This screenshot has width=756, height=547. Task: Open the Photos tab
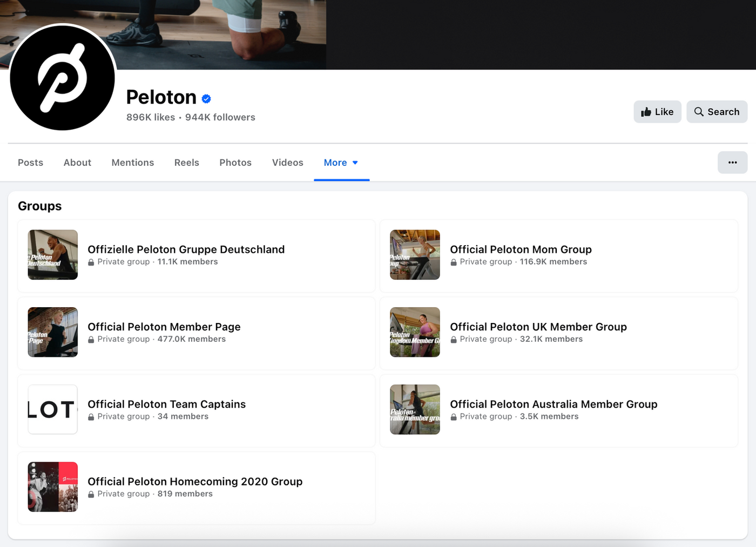coord(235,163)
